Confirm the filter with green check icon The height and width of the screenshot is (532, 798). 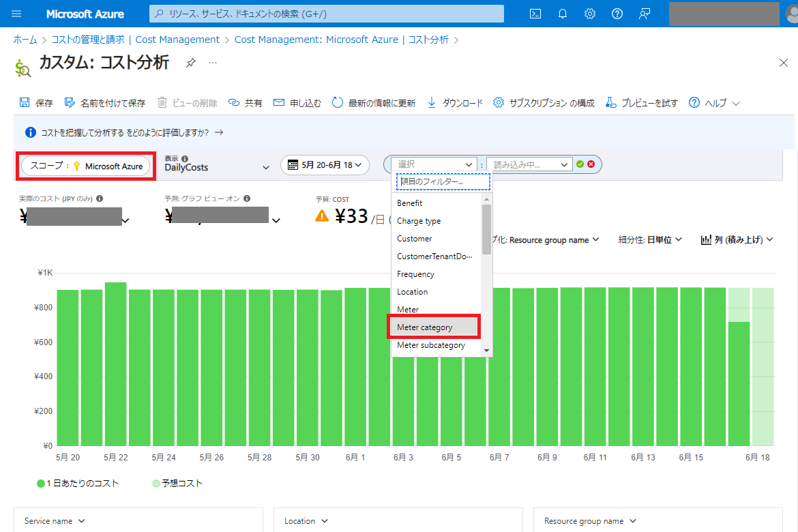(x=580, y=164)
